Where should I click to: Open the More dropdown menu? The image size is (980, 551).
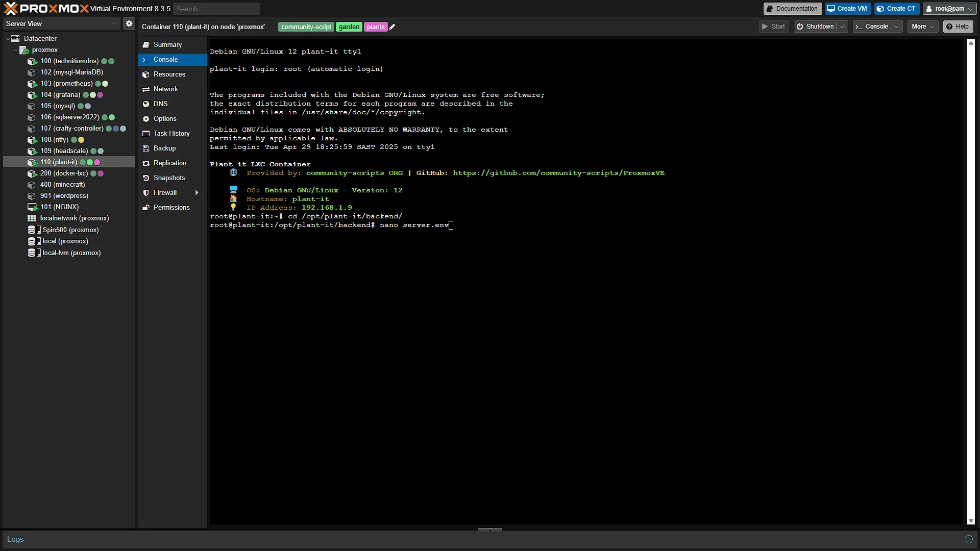pyautogui.click(x=922, y=27)
